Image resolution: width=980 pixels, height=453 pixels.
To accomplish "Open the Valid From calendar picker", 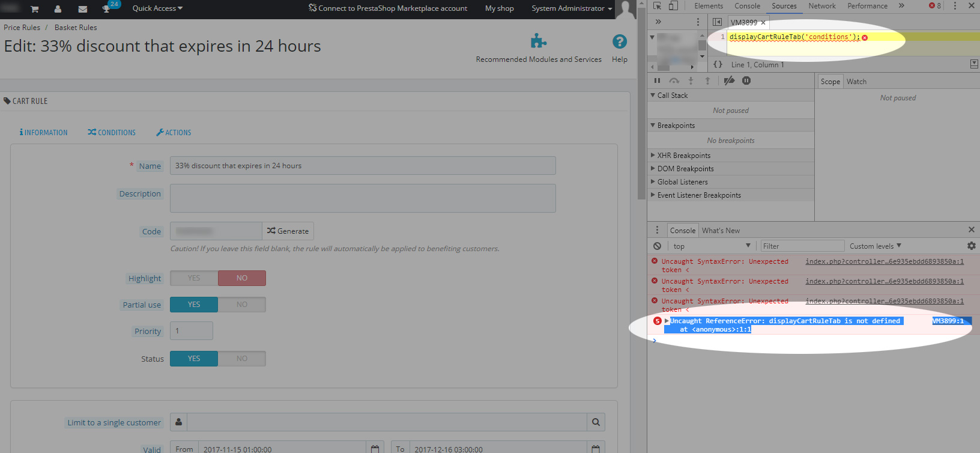I will pos(375,449).
